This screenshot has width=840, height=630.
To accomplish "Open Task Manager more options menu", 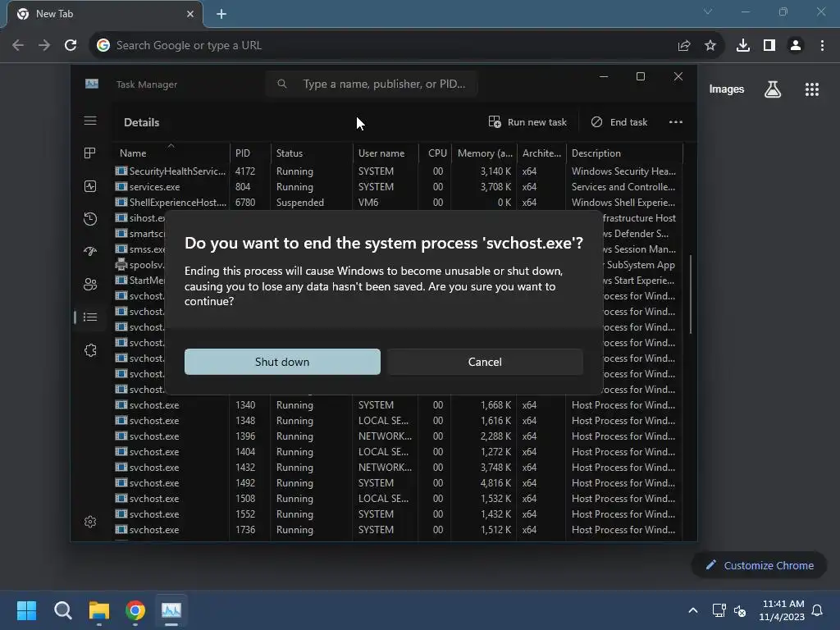I will click(x=676, y=122).
